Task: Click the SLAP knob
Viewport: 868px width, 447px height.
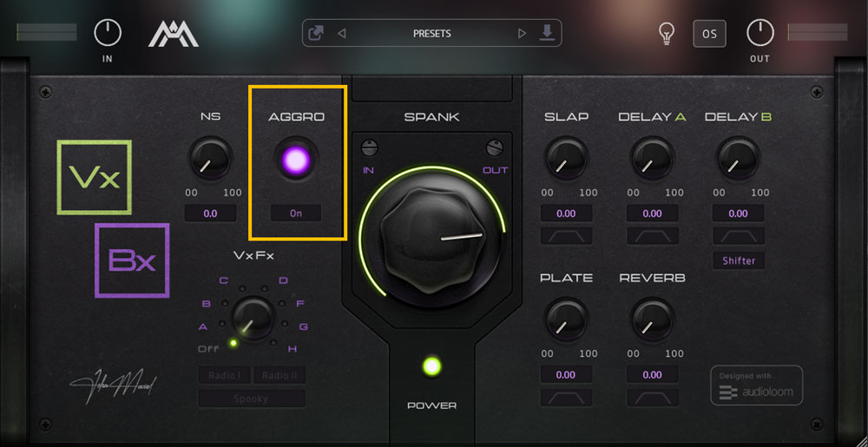Action: point(566,160)
